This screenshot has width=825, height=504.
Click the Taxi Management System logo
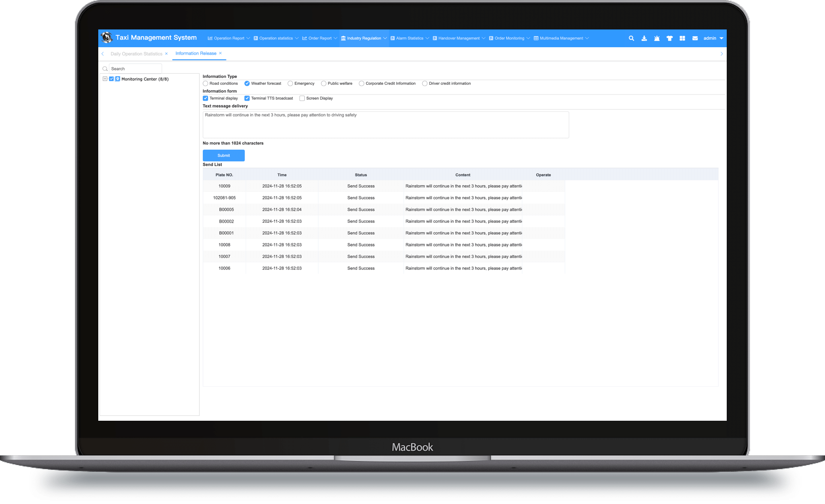pyautogui.click(x=107, y=37)
